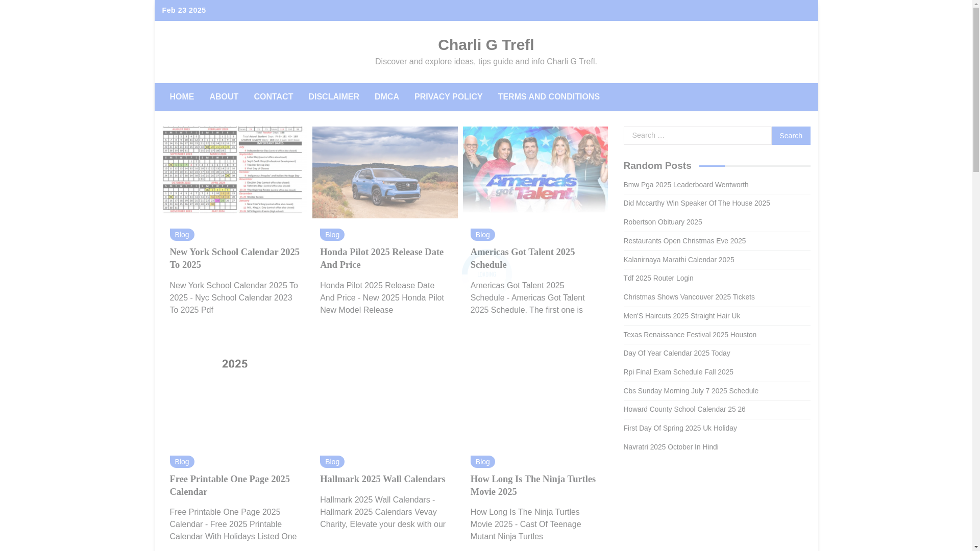
Task: Open the CONTACT page
Action: tap(274, 97)
